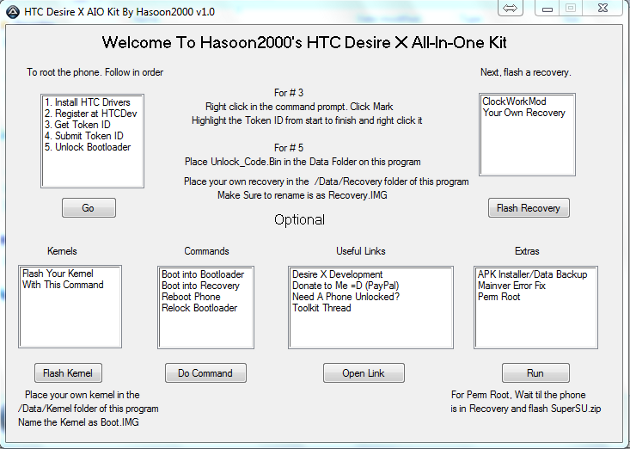Select "APK Installer/Data Backup" extra

coord(532,274)
